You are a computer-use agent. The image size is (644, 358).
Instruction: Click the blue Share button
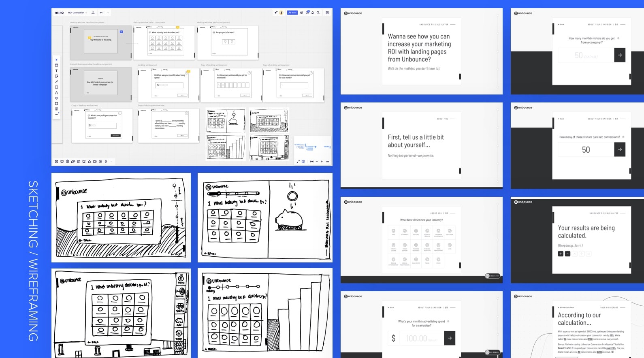(292, 13)
